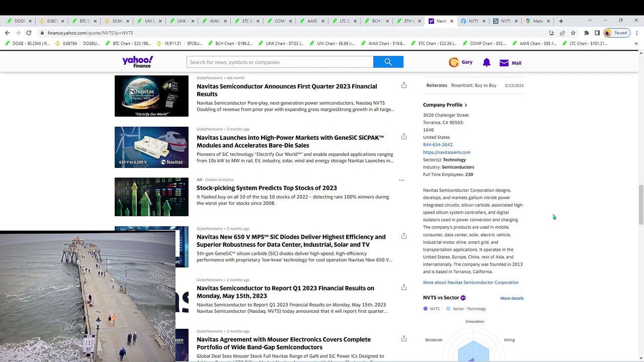Open the Mail link in header
The image size is (644, 362).
pos(516,63)
